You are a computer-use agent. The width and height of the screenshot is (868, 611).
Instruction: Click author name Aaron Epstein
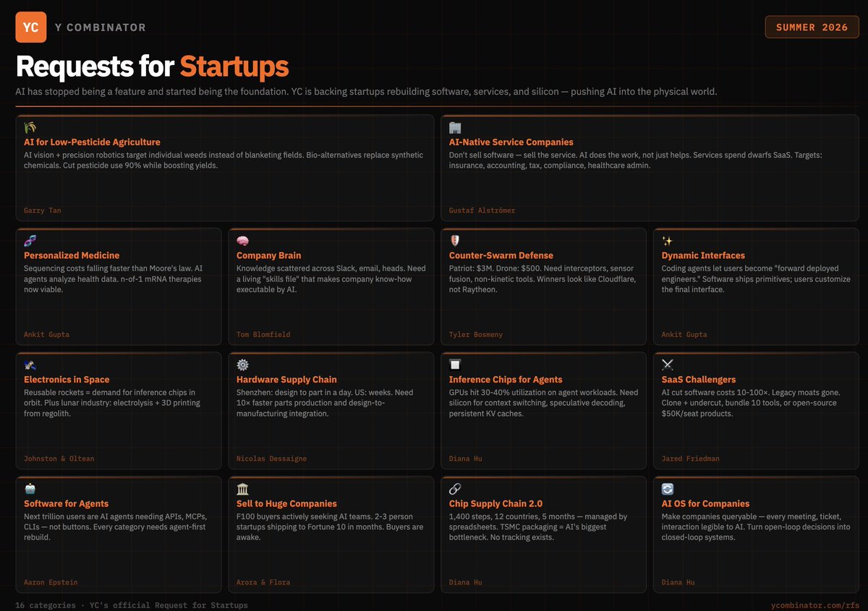[51, 584]
